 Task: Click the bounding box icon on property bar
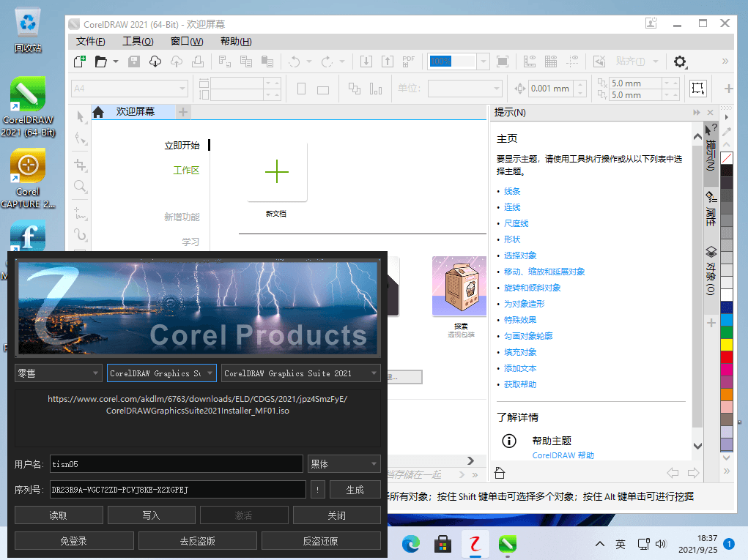[698, 88]
